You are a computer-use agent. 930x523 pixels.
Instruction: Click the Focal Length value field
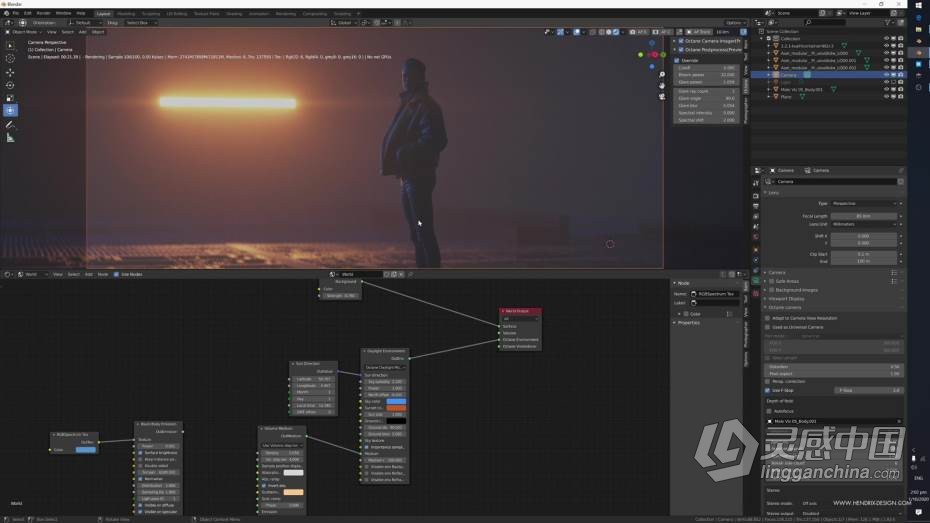click(864, 216)
